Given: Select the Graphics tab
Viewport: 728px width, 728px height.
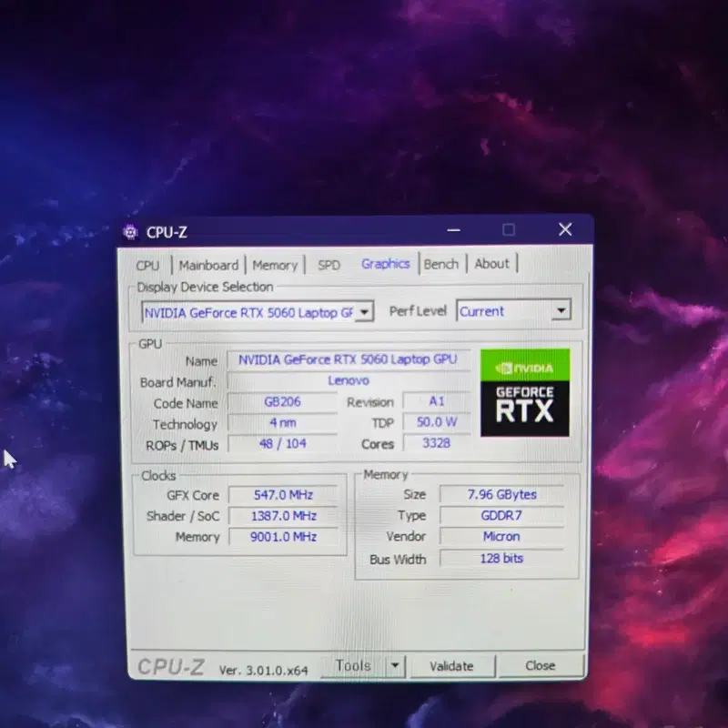Looking at the screenshot, I should (385, 264).
